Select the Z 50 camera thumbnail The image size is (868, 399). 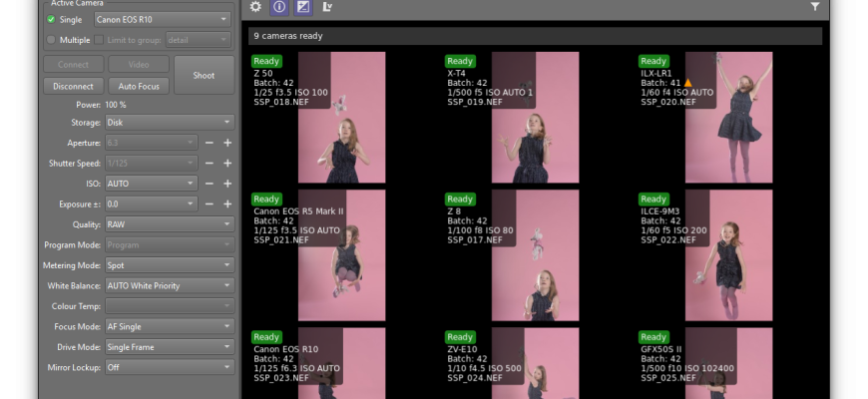341,118
